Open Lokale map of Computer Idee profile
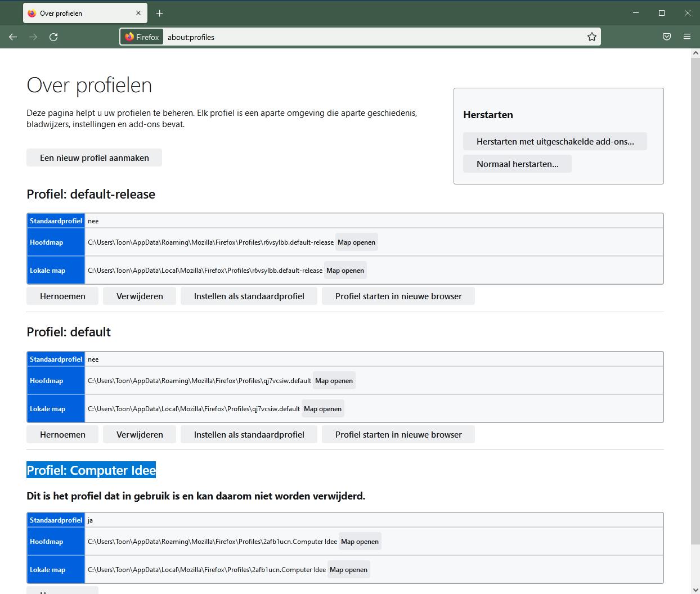The image size is (700, 594). [348, 570]
